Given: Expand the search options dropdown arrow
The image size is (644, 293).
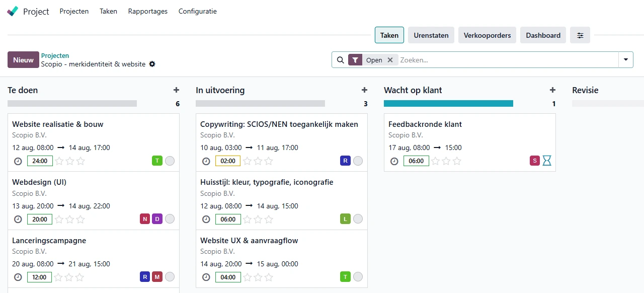Looking at the screenshot, I should [x=626, y=60].
